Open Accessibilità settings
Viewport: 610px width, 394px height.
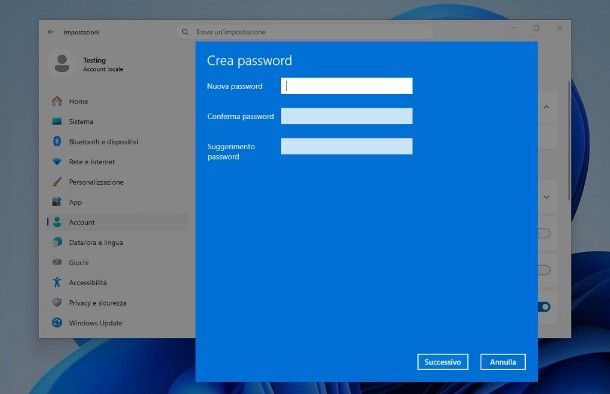tap(117, 282)
